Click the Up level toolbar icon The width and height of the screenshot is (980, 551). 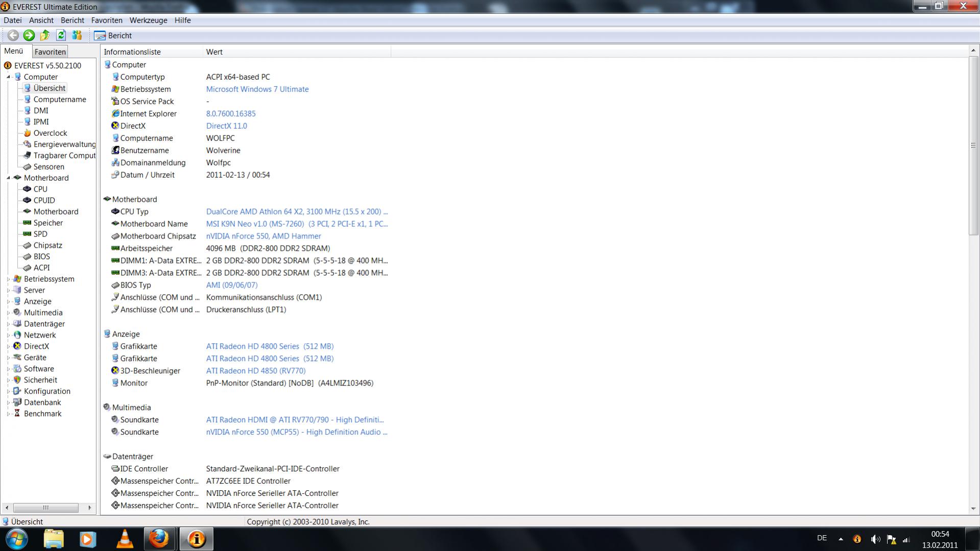[45, 35]
